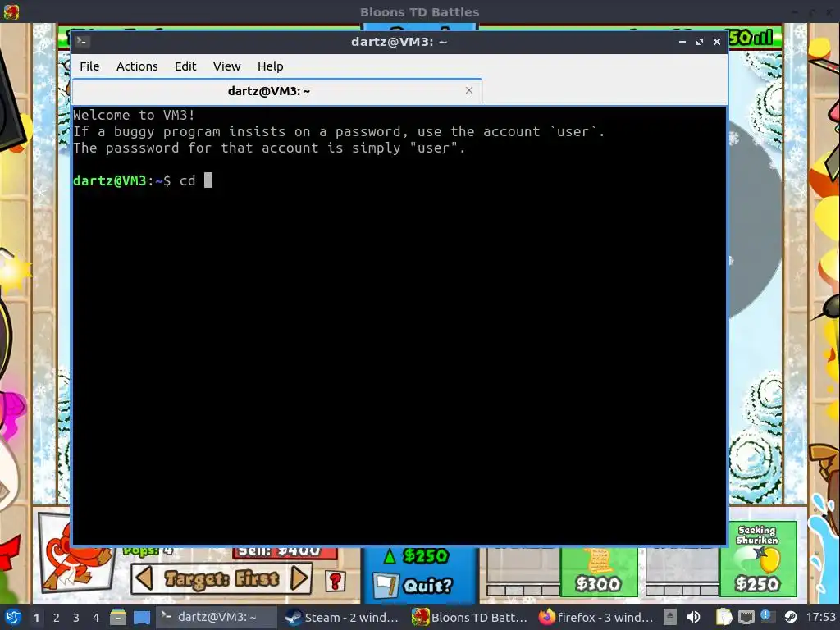Minimize the terminal window

pos(682,42)
